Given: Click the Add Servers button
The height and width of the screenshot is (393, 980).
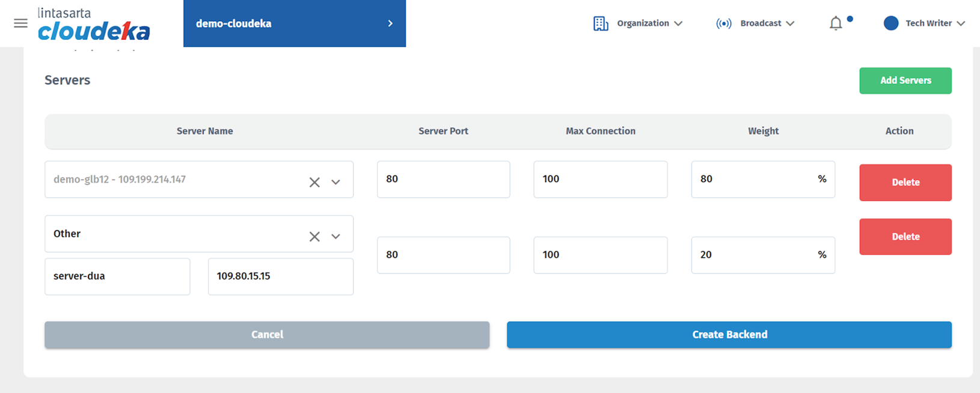Looking at the screenshot, I should [905, 81].
